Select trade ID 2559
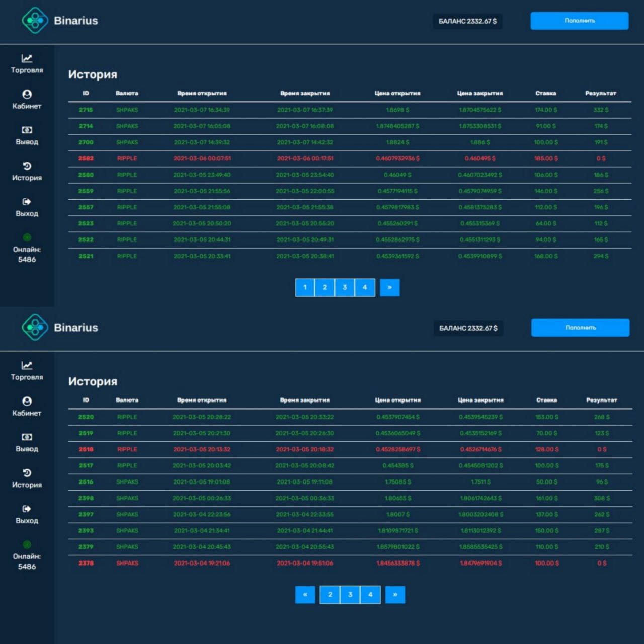 [86, 191]
